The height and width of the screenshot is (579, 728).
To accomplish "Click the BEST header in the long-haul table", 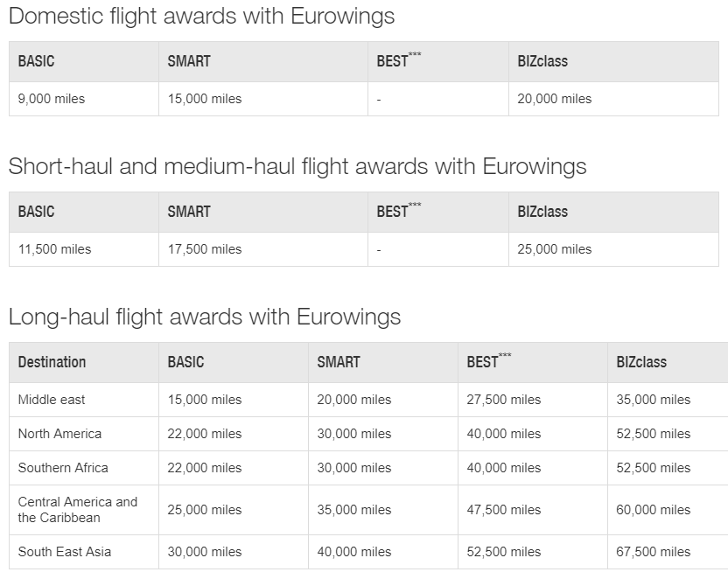I will (483, 362).
